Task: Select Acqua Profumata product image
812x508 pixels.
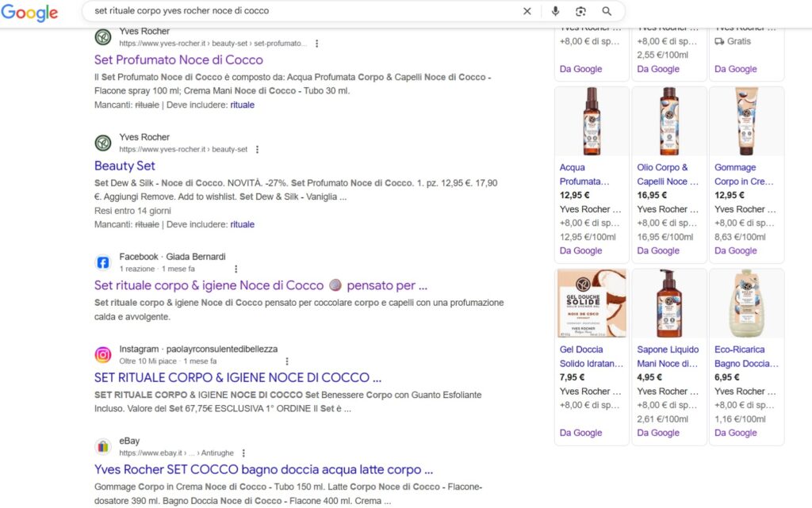Action: [592, 121]
